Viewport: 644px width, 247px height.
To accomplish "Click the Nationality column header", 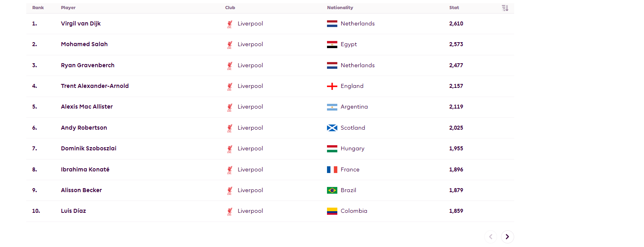I will (x=340, y=8).
